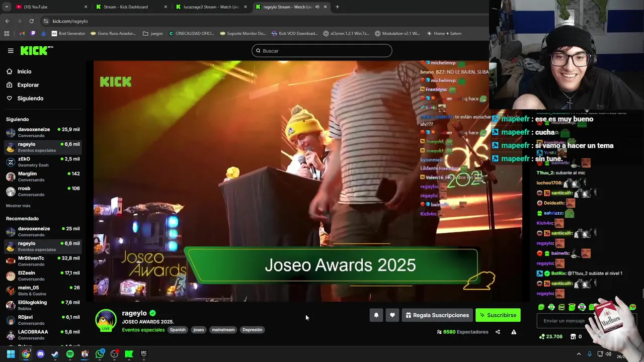644x362 pixels.
Task: Open the apps grid bookmark icon
Action: click(7, 34)
